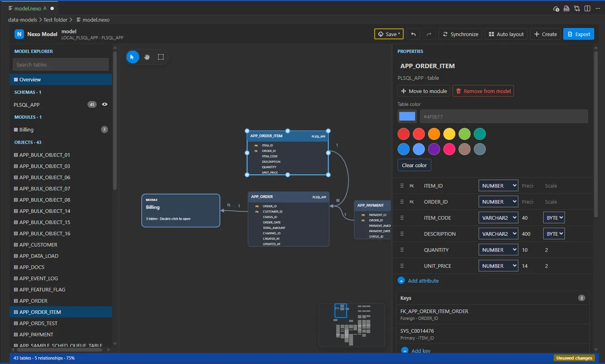Image resolution: width=605 pixels, height=364 pixels.
Task: Click the undo arrow button
Action: (413, 34)
